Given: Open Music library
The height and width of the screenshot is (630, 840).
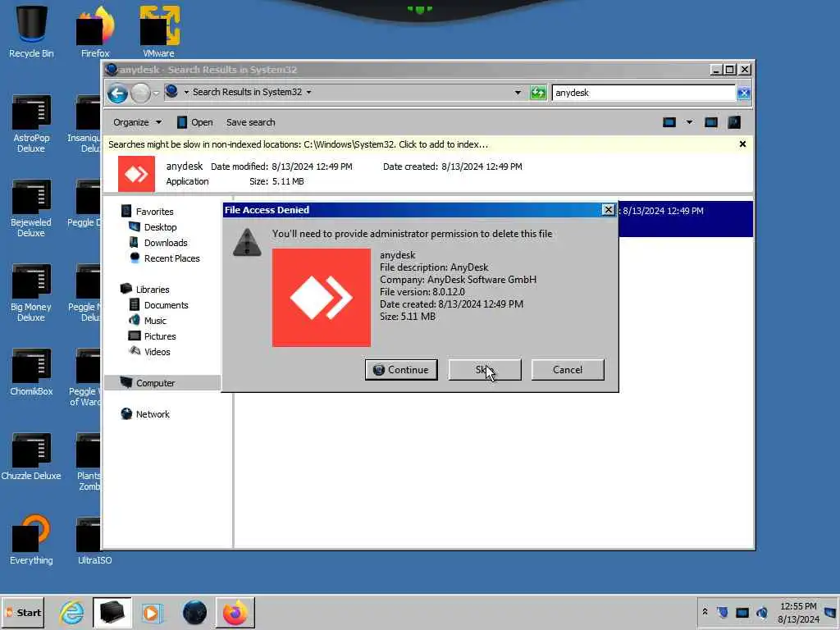Looking at the screenshot, I should (155, 321).
